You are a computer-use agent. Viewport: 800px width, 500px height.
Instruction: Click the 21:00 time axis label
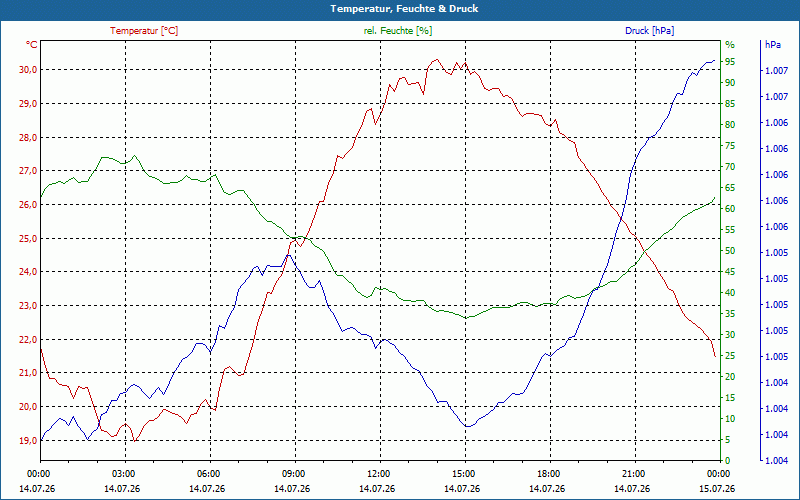[633, 473]
